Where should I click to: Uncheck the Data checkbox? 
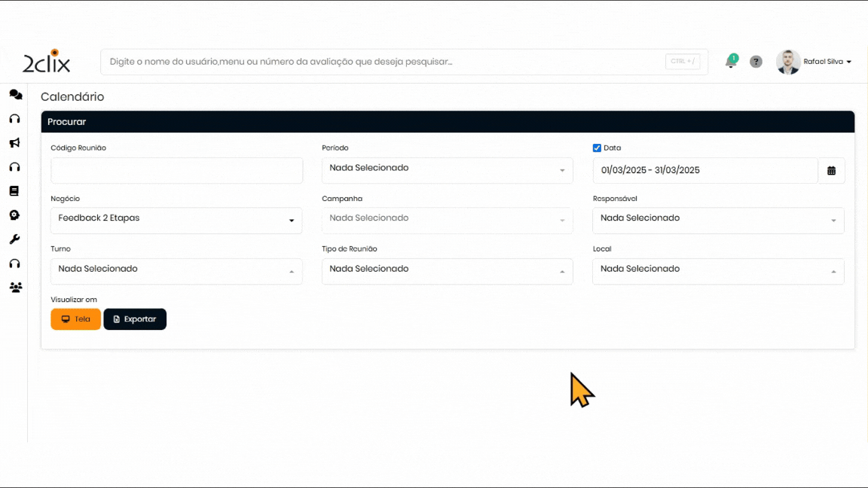tap(598, 148)
